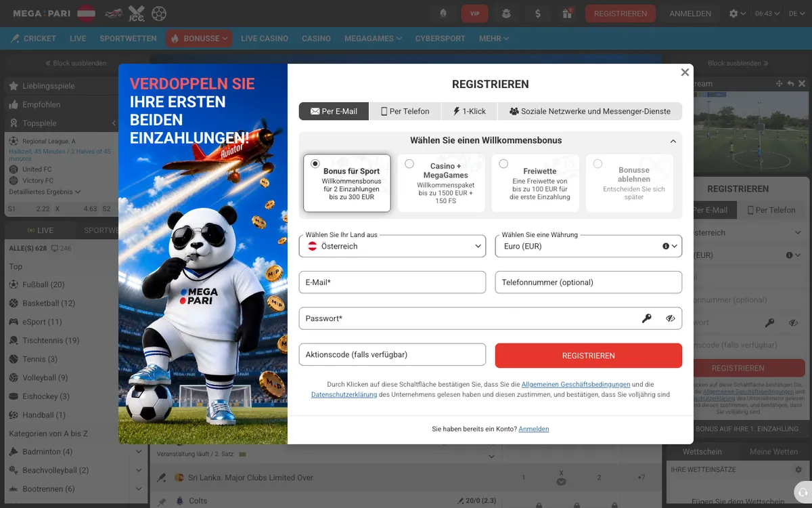Click the football icon in the top header
Screen dimensions: 812x508
tap(159, 13)
